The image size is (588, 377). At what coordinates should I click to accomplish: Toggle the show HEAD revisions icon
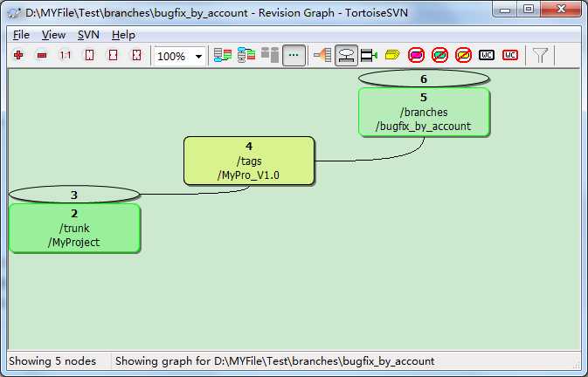tap(346, 55)
